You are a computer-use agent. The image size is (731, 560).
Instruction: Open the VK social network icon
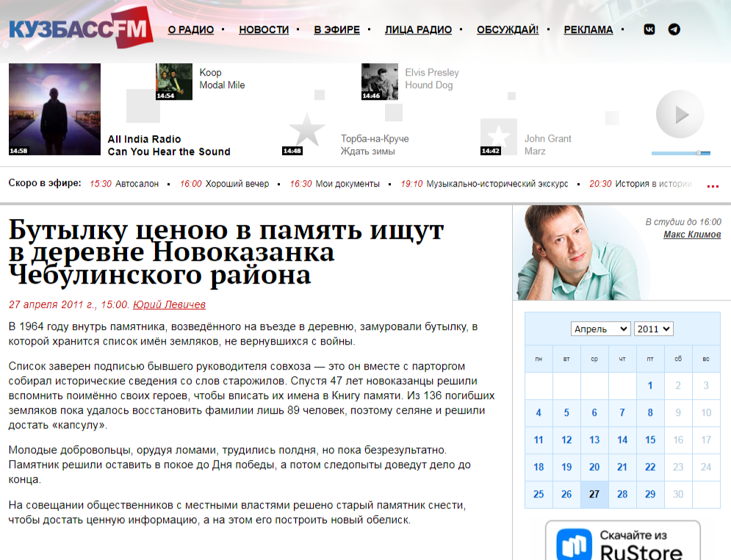pos(649,29)
